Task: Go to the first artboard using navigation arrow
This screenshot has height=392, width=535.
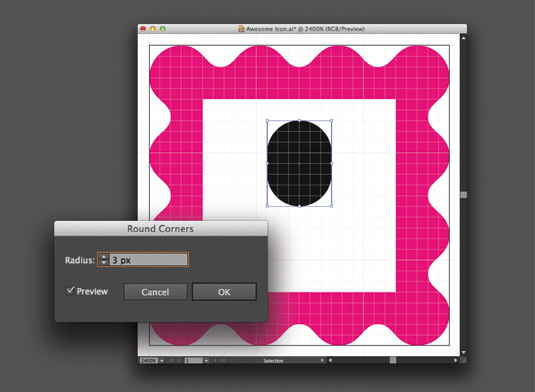Action: pyautogui.click(x=171, y=360)
